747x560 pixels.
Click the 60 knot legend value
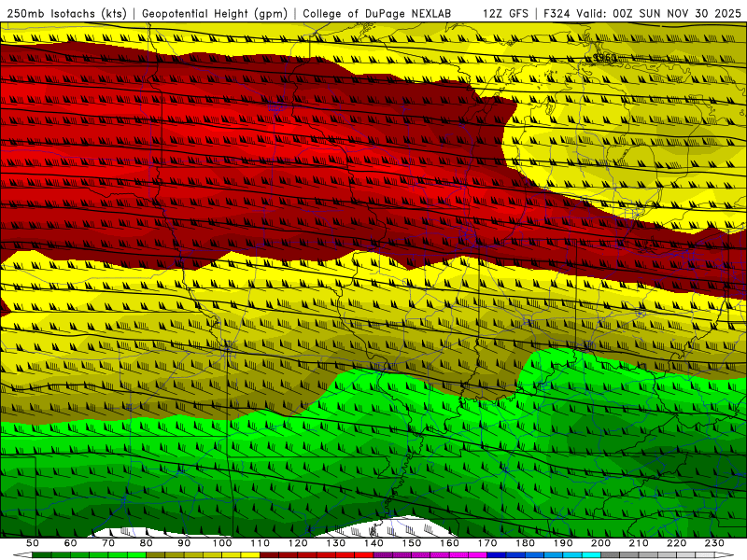click(x=70, y=543)
